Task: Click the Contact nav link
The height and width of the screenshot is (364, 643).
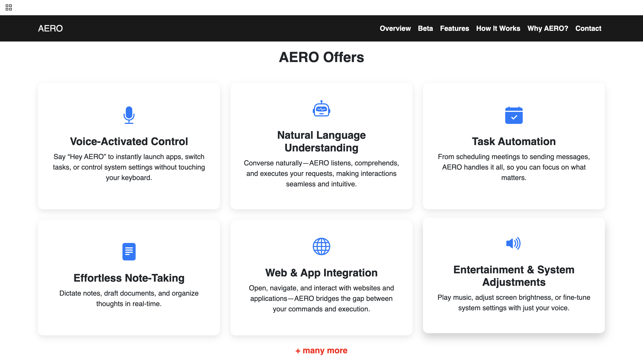Action: 588,28
